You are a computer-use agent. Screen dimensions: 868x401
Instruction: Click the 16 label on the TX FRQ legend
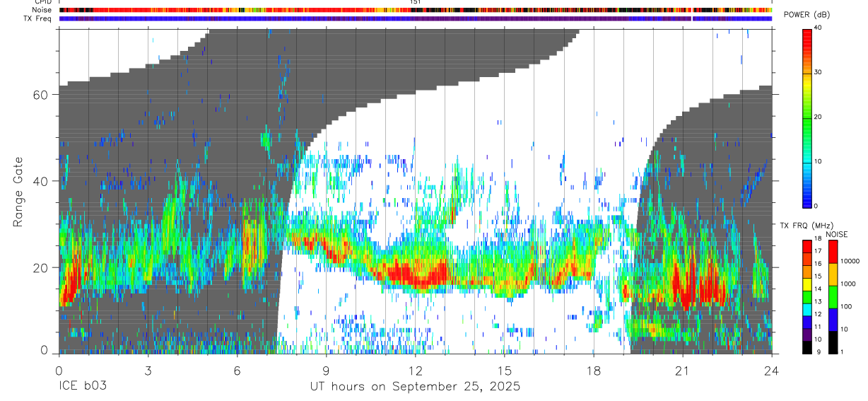[x=819, y=264]
